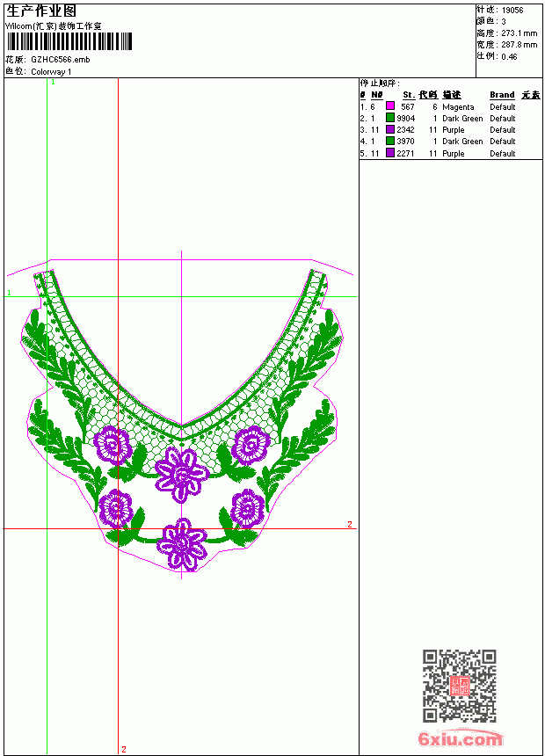Click the magenta color swatch in row 1

coord(390,105)
